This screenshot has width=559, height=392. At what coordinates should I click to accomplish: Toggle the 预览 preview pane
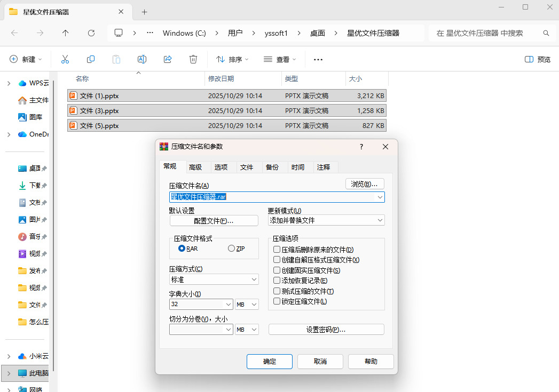point(538,59)
